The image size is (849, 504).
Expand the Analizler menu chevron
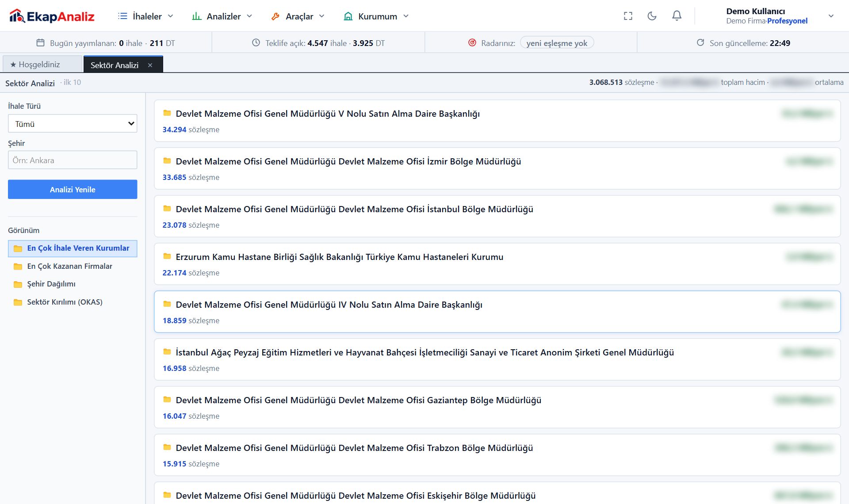click(x=249, y=16)
